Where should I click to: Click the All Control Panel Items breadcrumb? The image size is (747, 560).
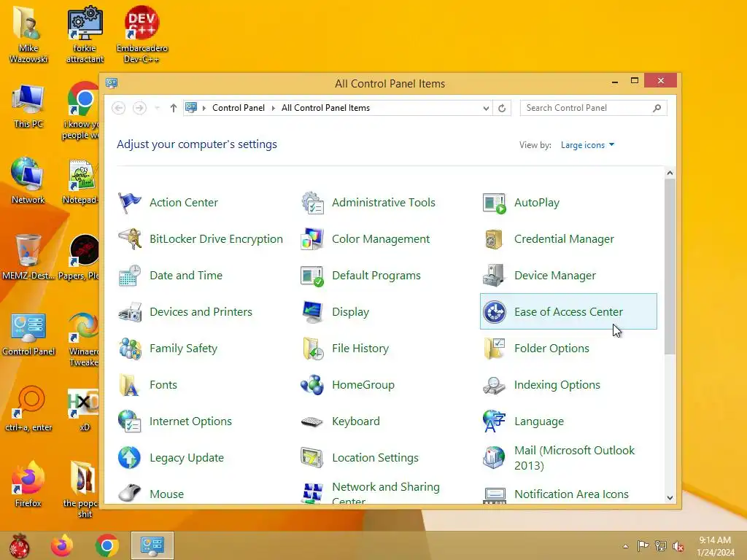point(325,108)
